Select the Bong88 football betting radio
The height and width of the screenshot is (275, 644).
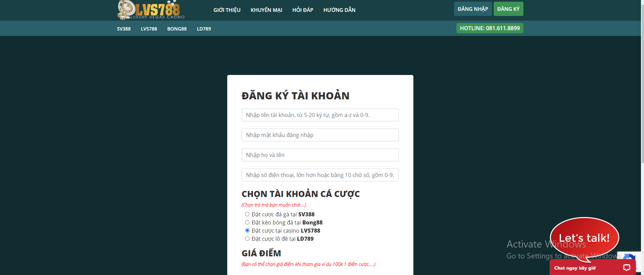coord(247,222)
